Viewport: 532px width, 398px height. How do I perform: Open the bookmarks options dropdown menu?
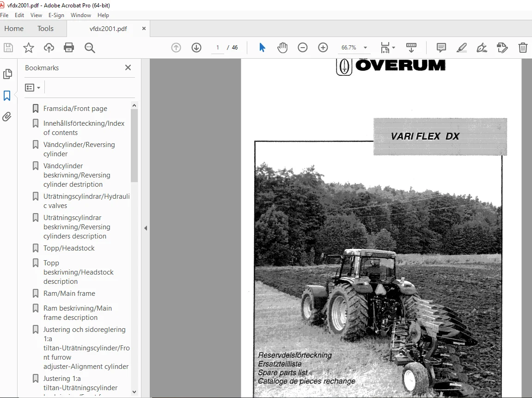click(32, 88)
